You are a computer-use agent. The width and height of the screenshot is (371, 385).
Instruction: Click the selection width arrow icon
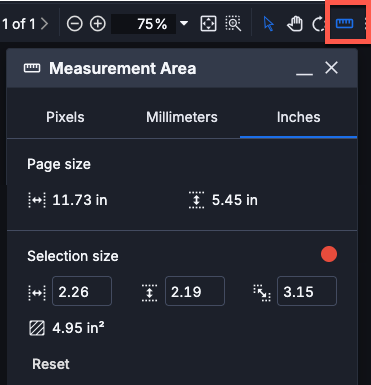[x=37, y=292]
